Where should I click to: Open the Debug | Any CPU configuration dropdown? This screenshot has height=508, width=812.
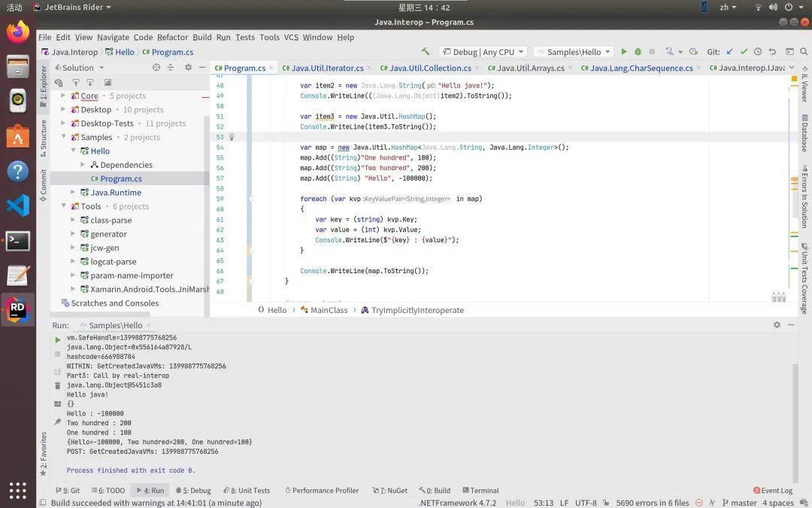pyautogui.click(x=483, y=52)
